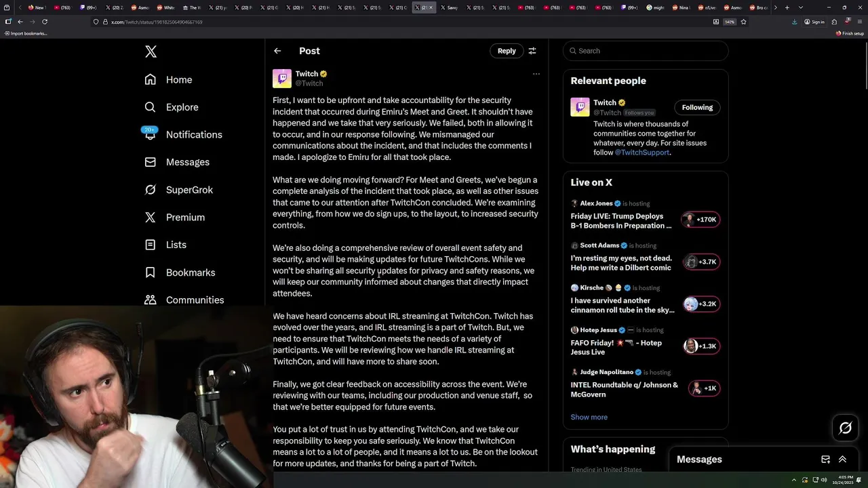Open the Home page
Viewport: 868px width, 488px height.
coord(168,79)
